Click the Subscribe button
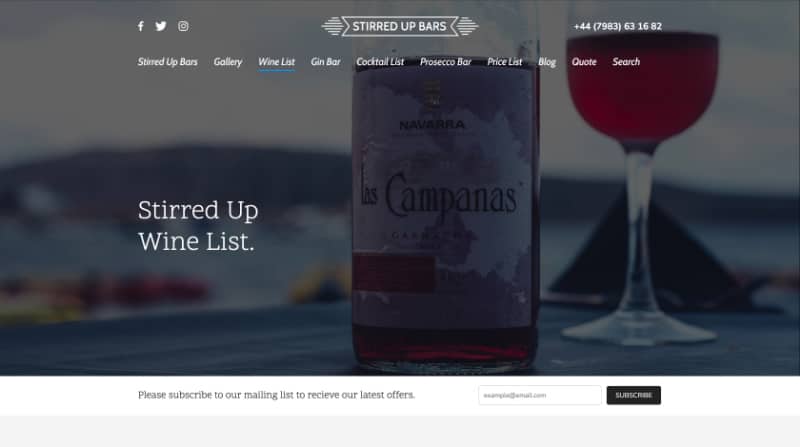 pyautogui.click(x=634, y=395)
